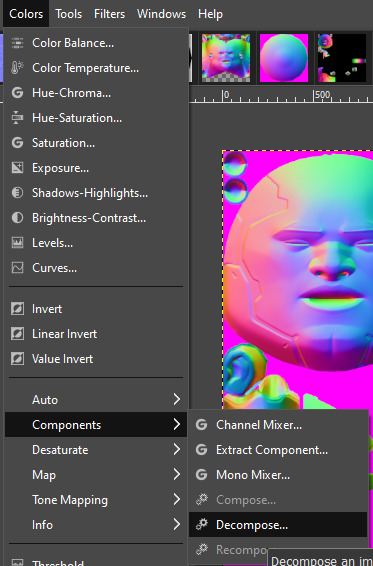The width and height of the screenshot is (373, 566).
Task: Choose Hue-Chroma... menu entry
Action: (x=96, y=93)
